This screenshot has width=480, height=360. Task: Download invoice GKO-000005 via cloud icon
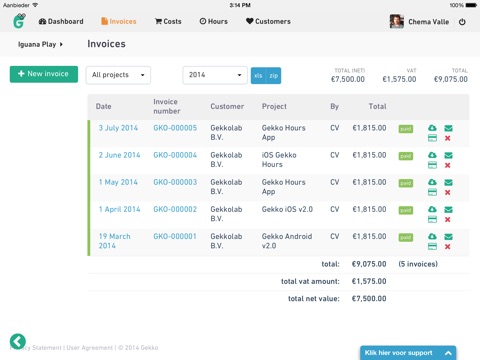click(432, 128)
